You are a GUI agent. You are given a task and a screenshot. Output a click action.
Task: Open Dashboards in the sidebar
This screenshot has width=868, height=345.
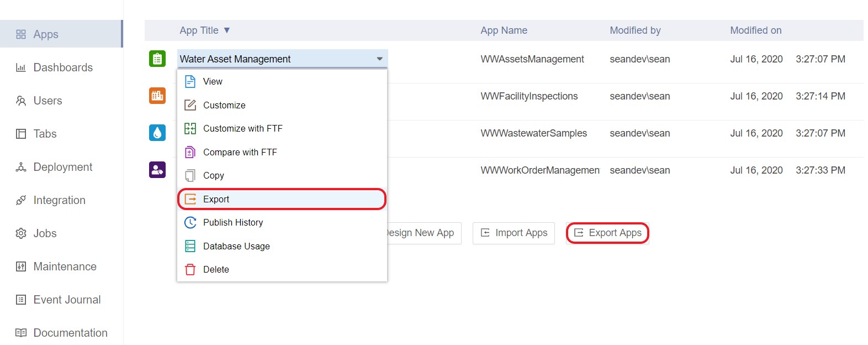point(63,67)
